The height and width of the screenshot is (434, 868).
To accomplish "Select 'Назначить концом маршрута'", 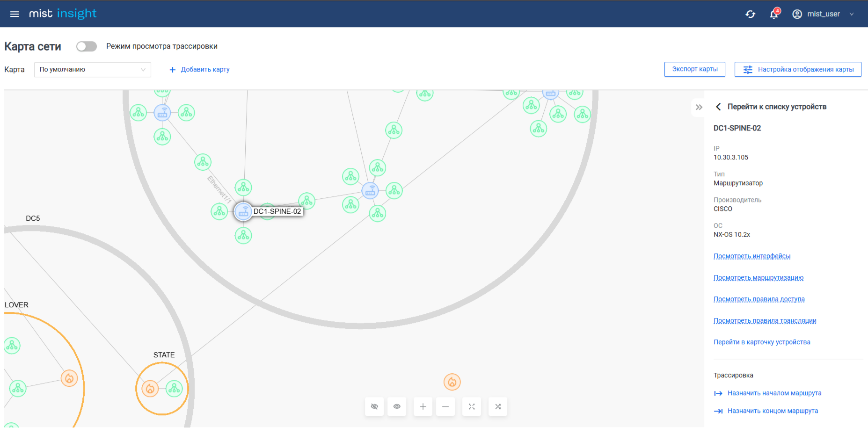I will pyautogui.click(x=766, y=411).
